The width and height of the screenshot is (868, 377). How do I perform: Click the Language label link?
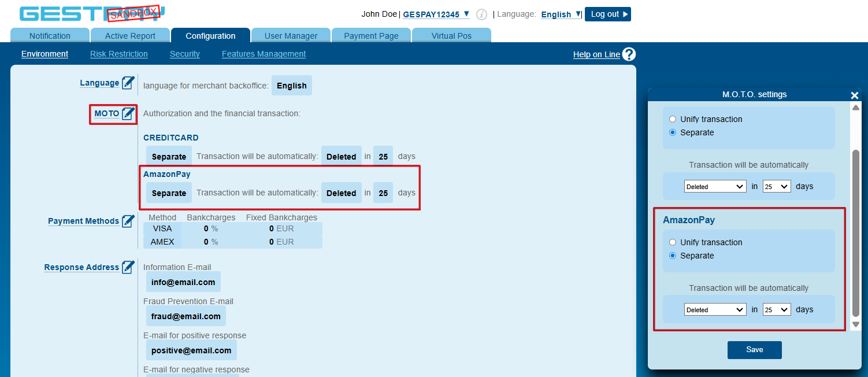(x=99, y=83)
